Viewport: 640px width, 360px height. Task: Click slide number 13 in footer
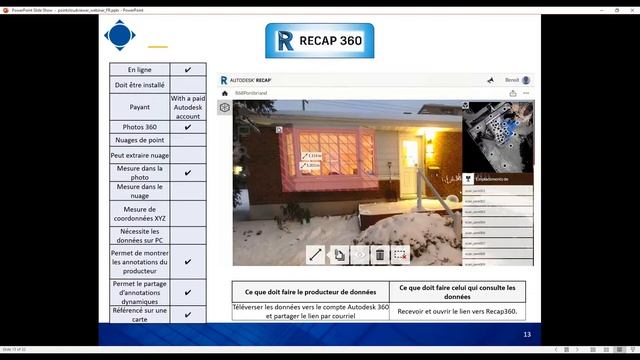(527, 334)
